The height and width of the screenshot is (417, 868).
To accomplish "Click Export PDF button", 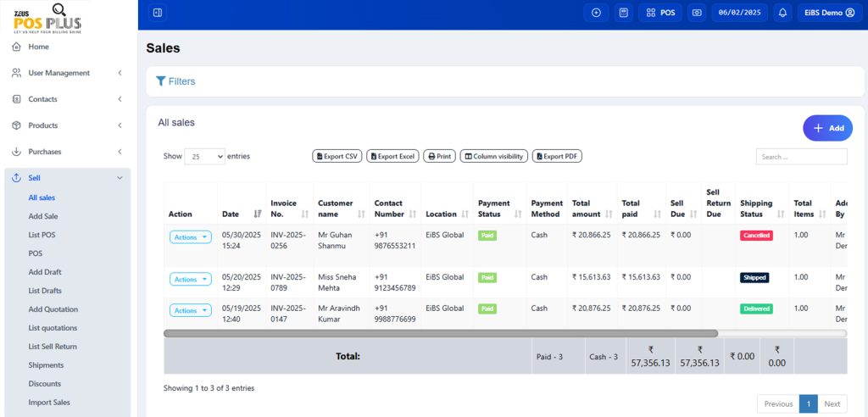I will tap(557, 157).
